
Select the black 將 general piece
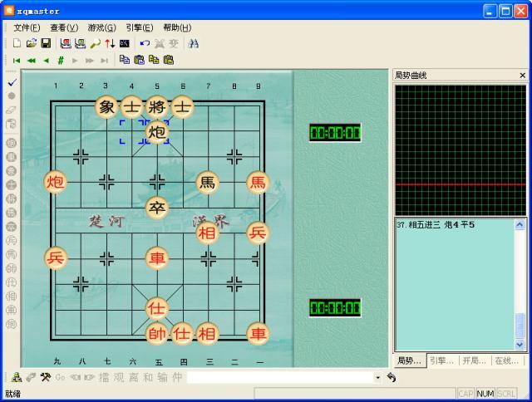click(157, 107)
